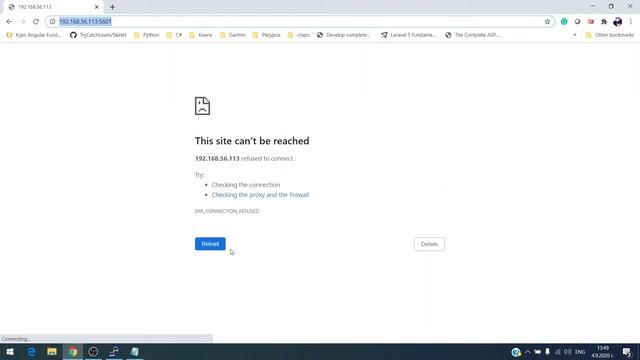Open the Windows Start menu
Screen dimensions: 640x360
coord(10,351)
